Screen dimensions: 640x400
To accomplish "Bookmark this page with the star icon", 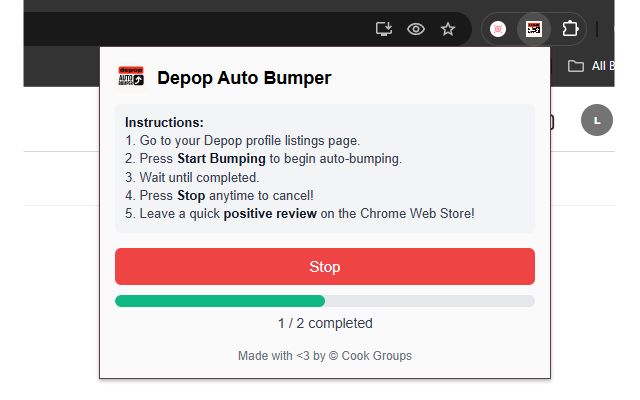I will [448, 29].
